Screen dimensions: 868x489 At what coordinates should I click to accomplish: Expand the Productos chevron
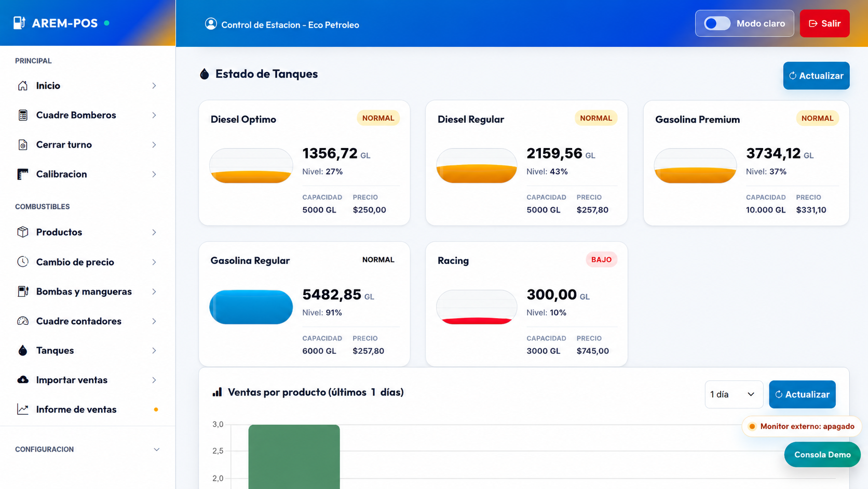coord(154,232)
